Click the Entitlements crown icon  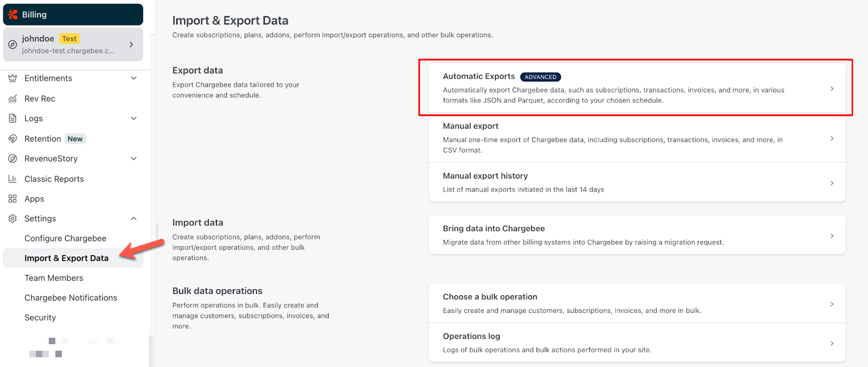(x=12, y=78)
